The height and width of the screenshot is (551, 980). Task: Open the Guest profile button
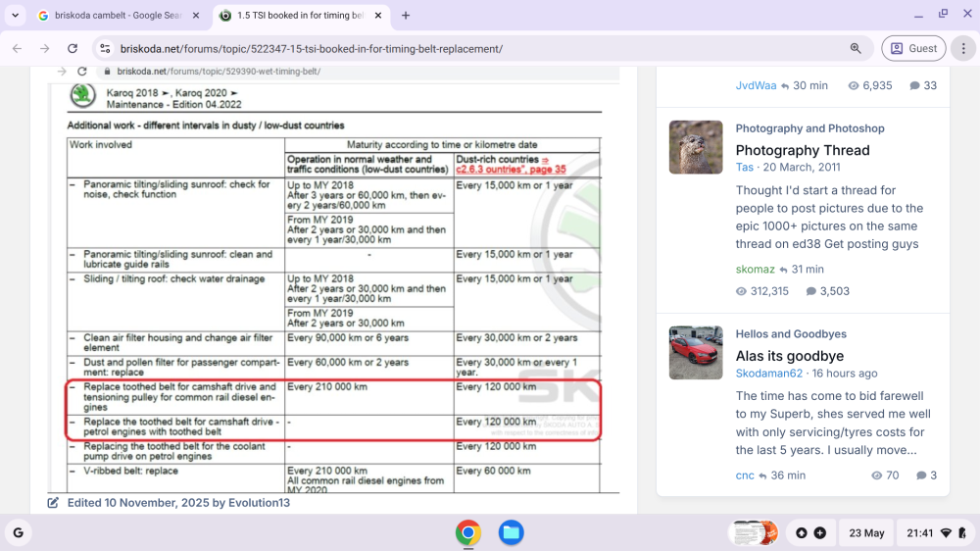[913, 48]
